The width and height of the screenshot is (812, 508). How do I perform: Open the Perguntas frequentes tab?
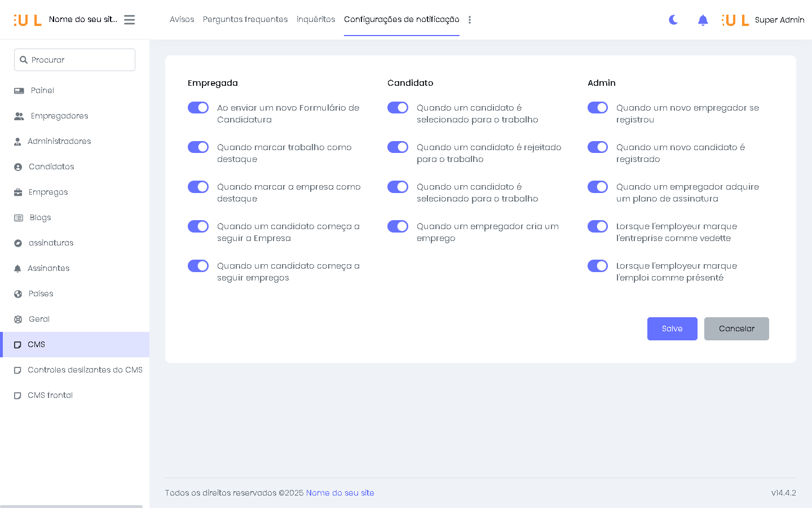pos(245,19)
